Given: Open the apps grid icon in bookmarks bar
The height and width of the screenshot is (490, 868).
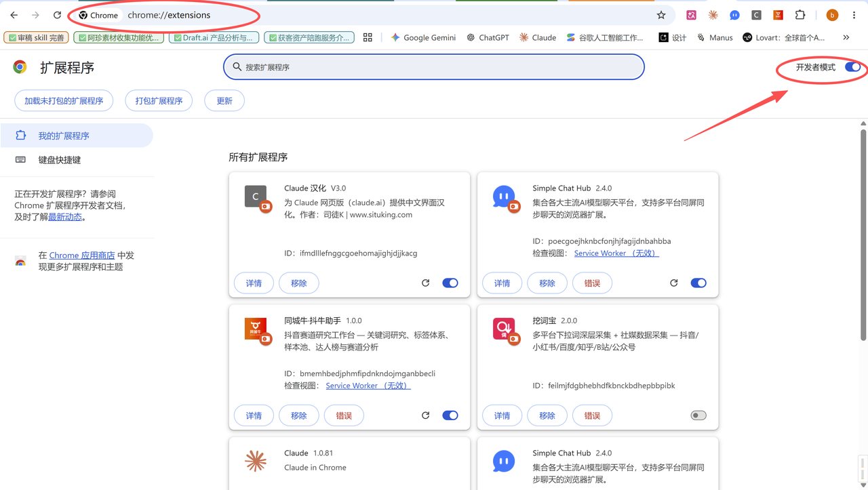Looking at the screenshot, I should point(368,37).
